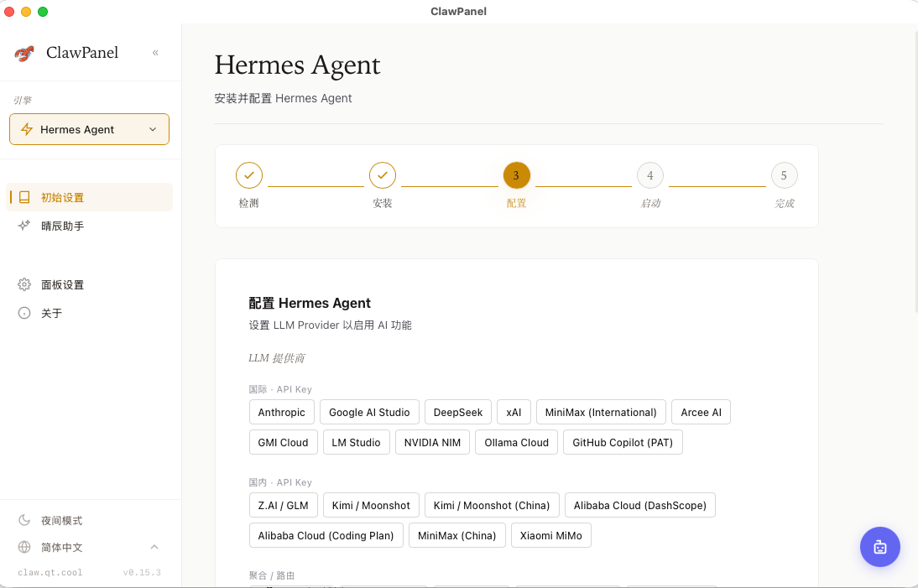Click the 配置 Hermes Agent heading
This screenshot has width=918, height=588.
[x=310, y=303]
